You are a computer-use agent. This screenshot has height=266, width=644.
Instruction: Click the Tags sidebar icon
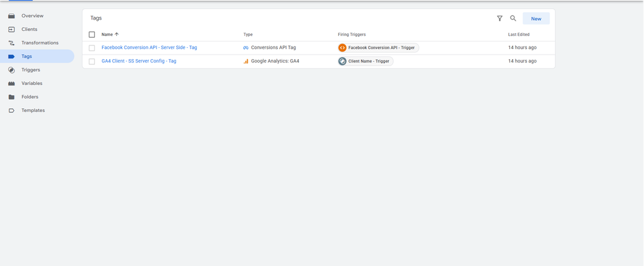[11, 57]
